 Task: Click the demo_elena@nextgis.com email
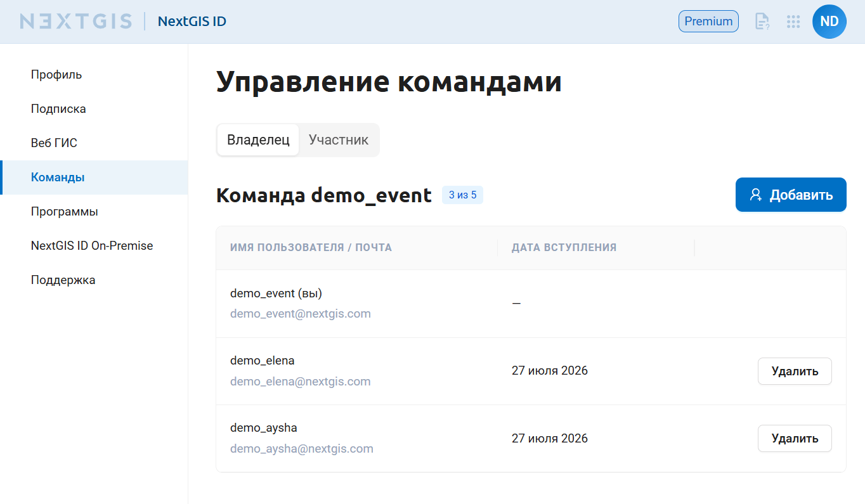[301, 382]
